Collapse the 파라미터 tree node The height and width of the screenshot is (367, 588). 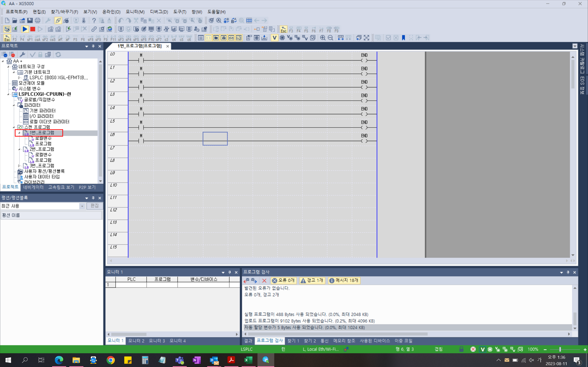14,105
